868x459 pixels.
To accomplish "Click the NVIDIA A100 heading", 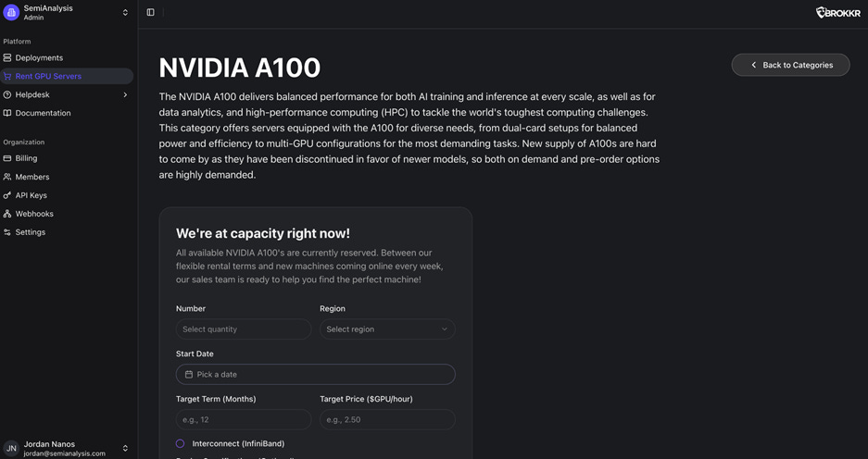I will coord(240,68).
